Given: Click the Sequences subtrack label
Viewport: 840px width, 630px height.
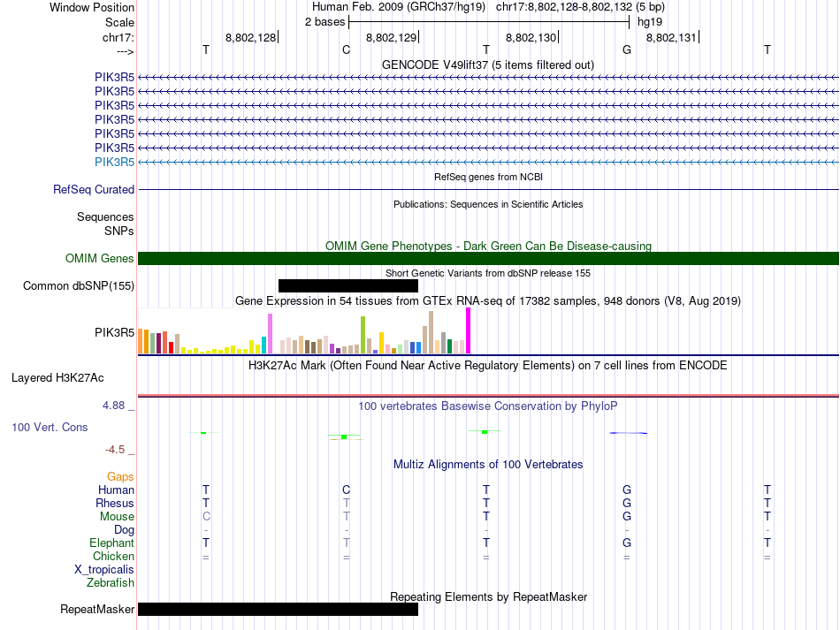Looking at the screenshot, I should pyautogui.click(x=105, y=216).
